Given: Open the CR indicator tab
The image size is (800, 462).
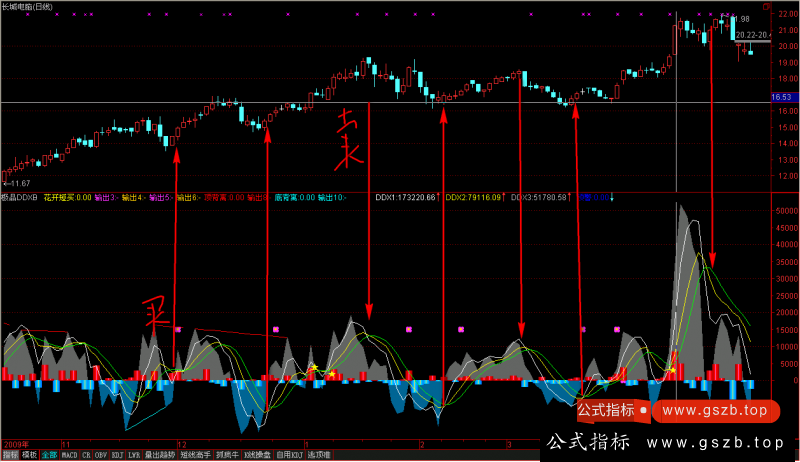Looking at the screenshot, I should [87, 455].
